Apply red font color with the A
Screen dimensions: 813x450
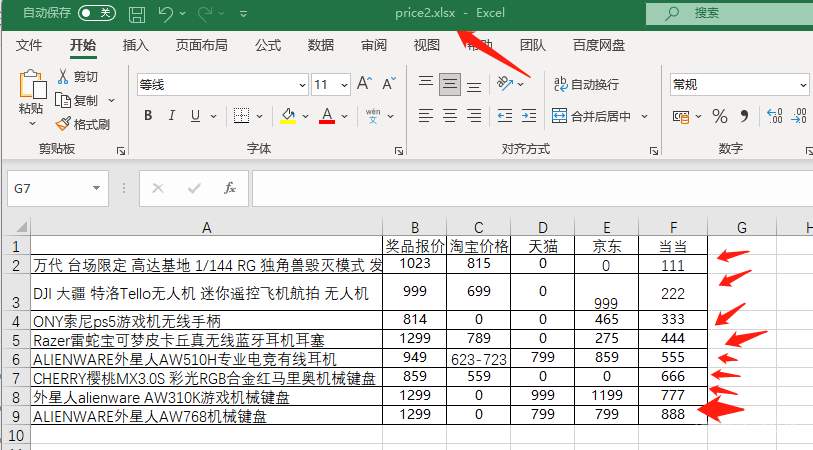point(327,116)
